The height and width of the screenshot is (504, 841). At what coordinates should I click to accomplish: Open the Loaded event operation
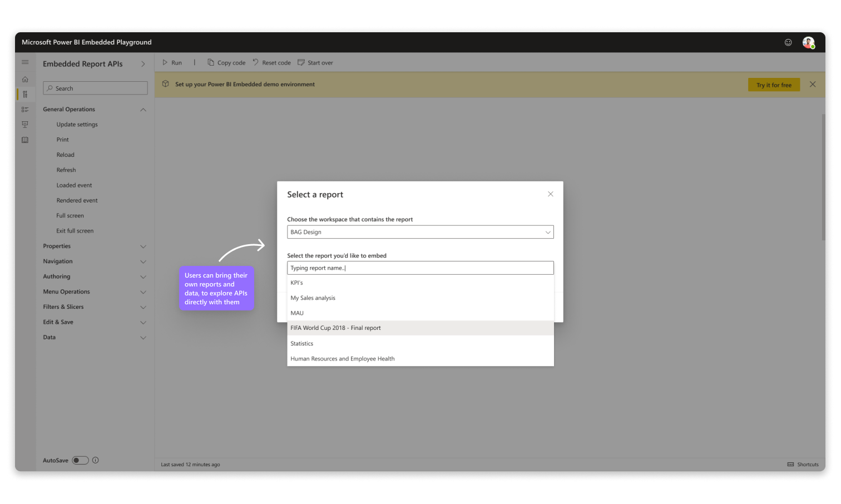(x=74, y=185)
